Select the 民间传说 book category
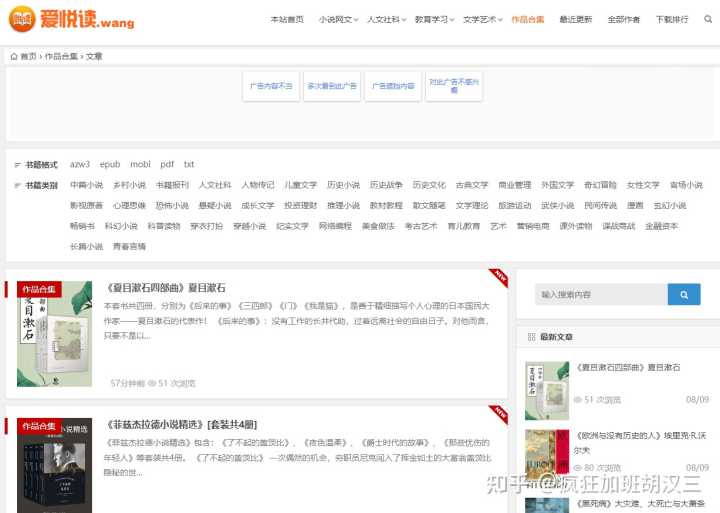 click(x=600, y=206)
